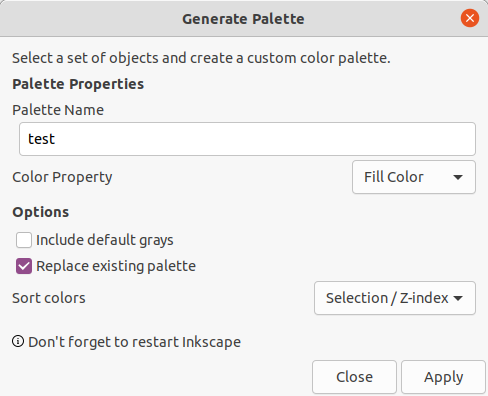The image size is (488, 396).
Task: Enable the Include default grays checkbox
Action: click(x=24, y=240)
